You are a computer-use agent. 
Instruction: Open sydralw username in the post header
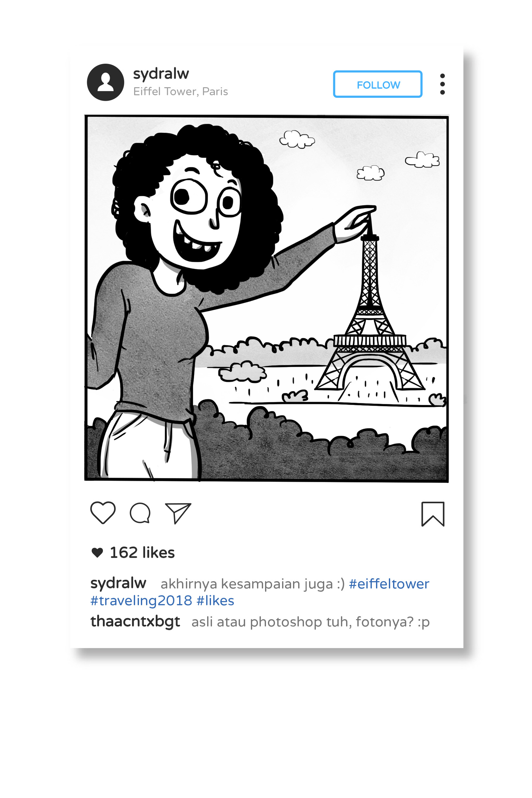(161, 74)
